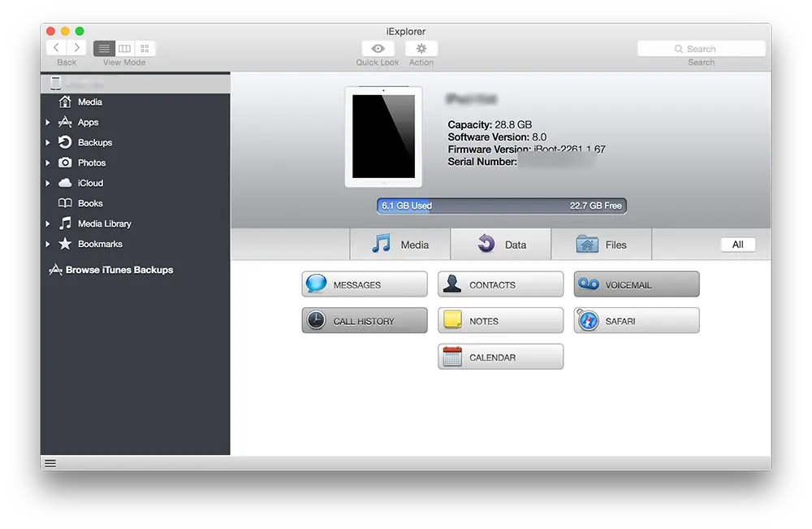Select the device row in sidebar
This screenshot has height=529, width=812.
tap(136, 84)
